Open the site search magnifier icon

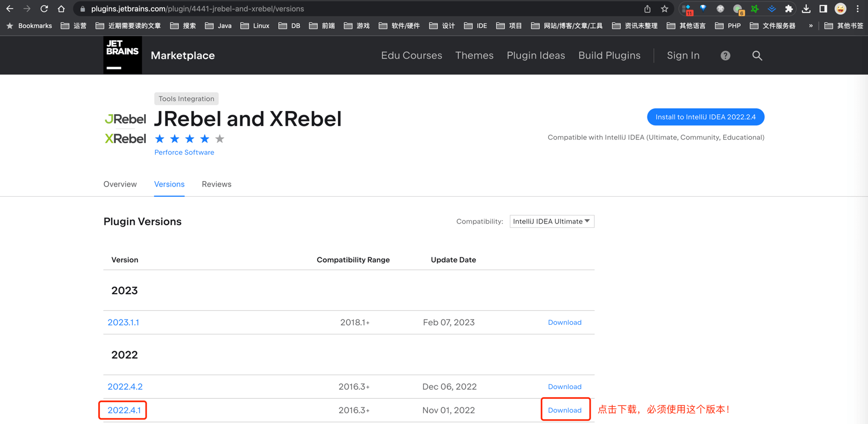pyautogui.click(x=757, y=56)
